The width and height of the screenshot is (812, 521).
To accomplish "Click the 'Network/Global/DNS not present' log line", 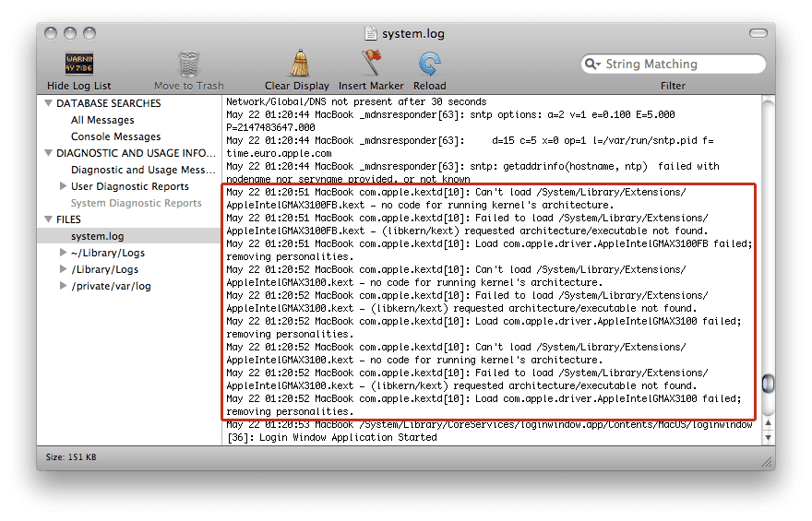I will click(x=356, y=101).
